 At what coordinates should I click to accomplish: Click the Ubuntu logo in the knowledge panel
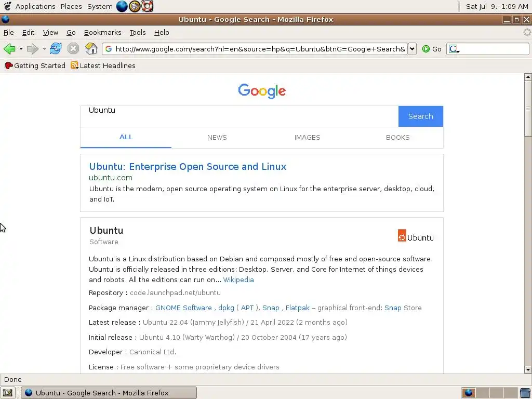[x=416, y=236]
